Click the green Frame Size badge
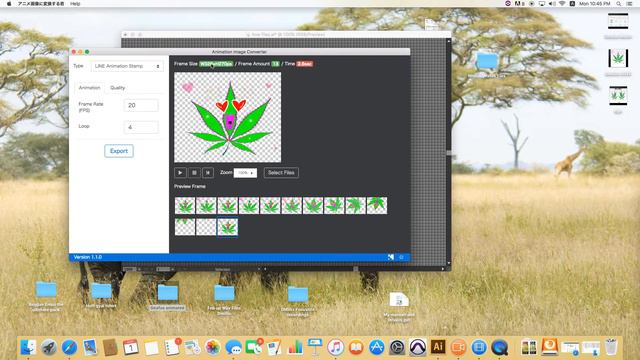Image resolution: width=640 pixels, height=360 pixels. click(x=216, y=64)
